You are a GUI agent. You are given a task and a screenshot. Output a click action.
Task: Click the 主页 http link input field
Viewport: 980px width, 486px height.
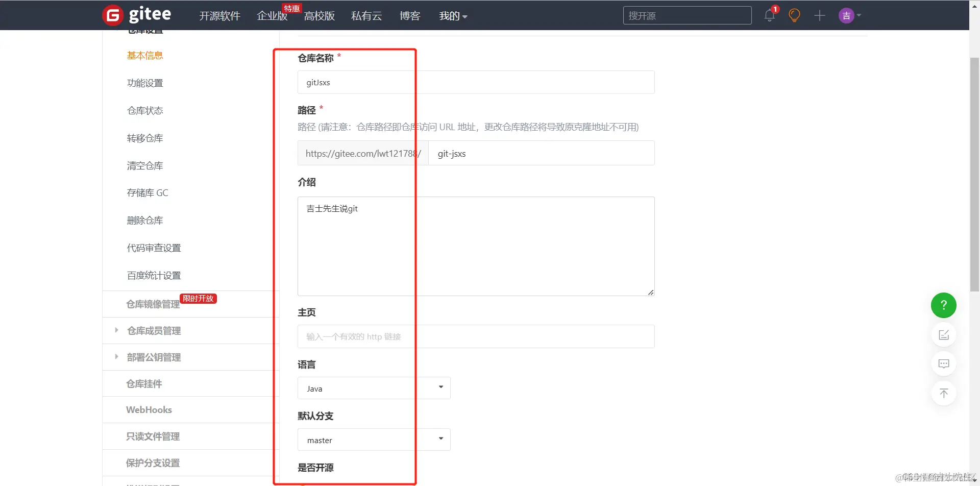coord(475,336)
